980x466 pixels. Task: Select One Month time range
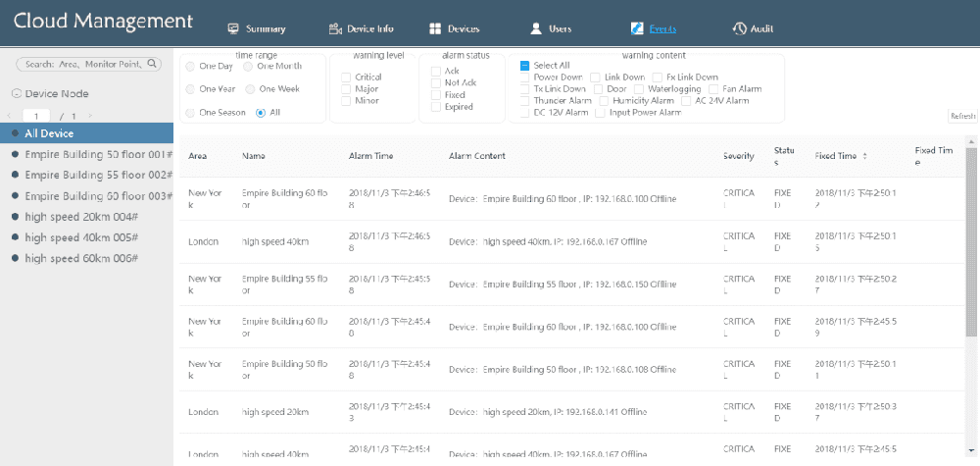(248, 66)
